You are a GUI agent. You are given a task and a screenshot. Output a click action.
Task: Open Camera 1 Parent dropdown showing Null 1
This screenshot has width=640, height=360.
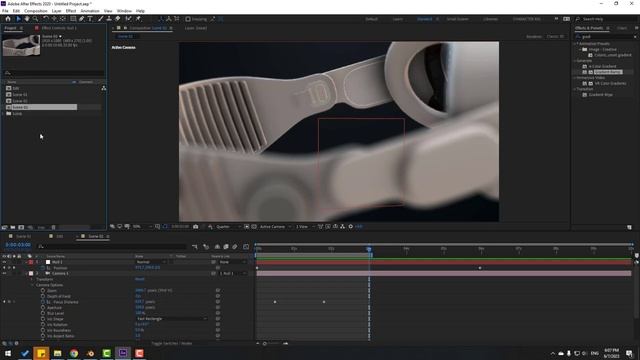point(233,273)
